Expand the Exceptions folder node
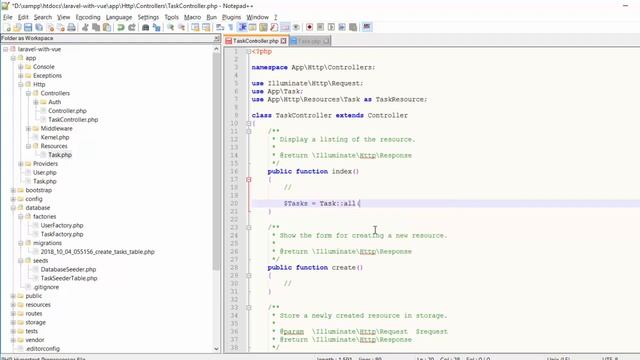640x360 pixels. click(20, 76)
